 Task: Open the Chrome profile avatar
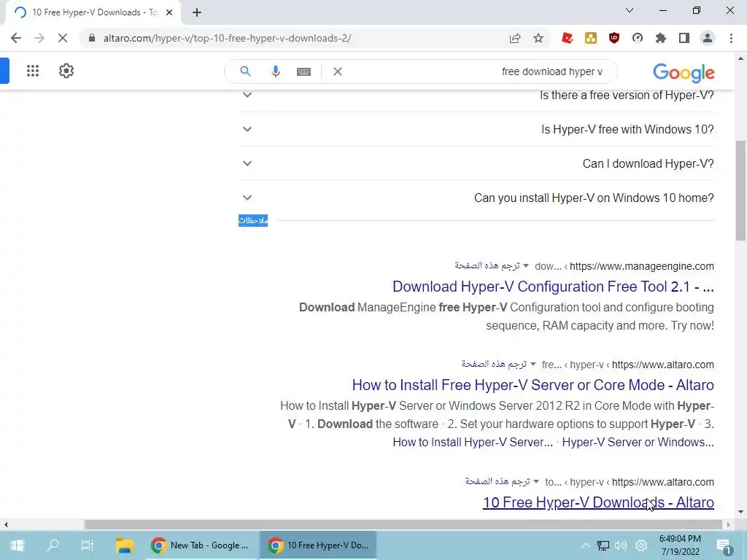[x=708, y=38]
